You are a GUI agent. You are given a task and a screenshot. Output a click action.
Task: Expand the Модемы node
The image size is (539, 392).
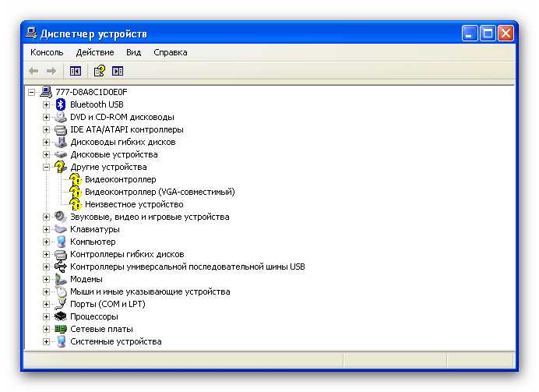click(x=46, y=279)
